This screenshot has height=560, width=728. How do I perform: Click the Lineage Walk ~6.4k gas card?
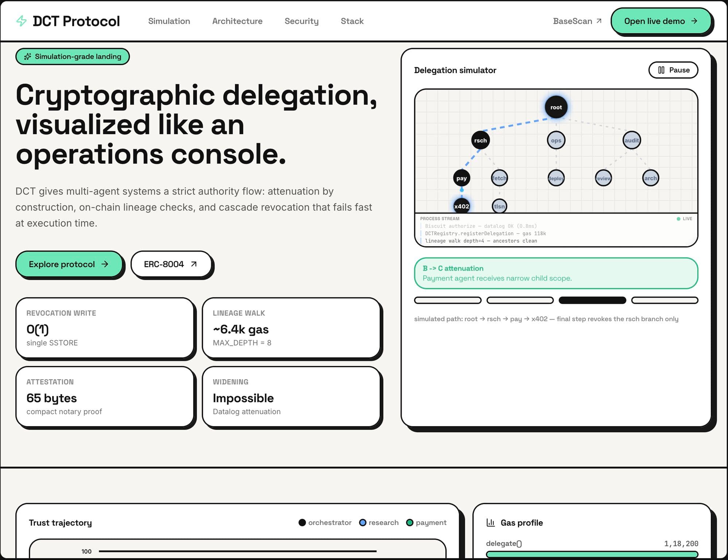point(291,328)
